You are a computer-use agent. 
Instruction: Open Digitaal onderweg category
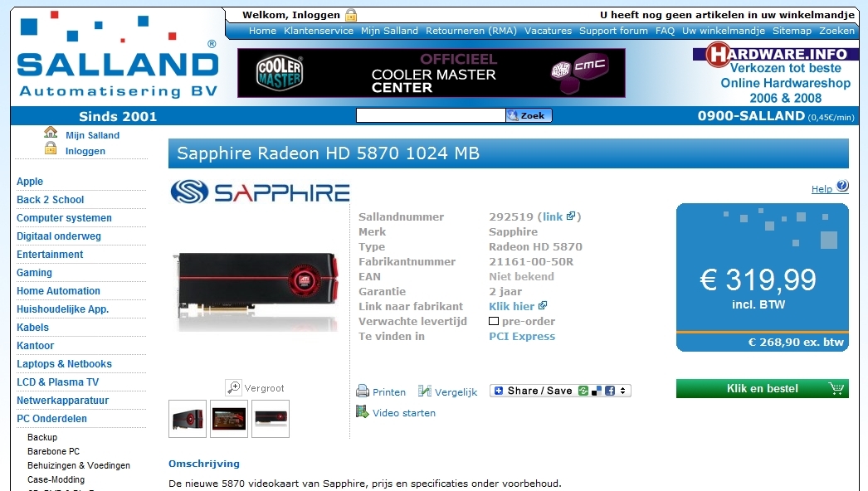point(59,236)
